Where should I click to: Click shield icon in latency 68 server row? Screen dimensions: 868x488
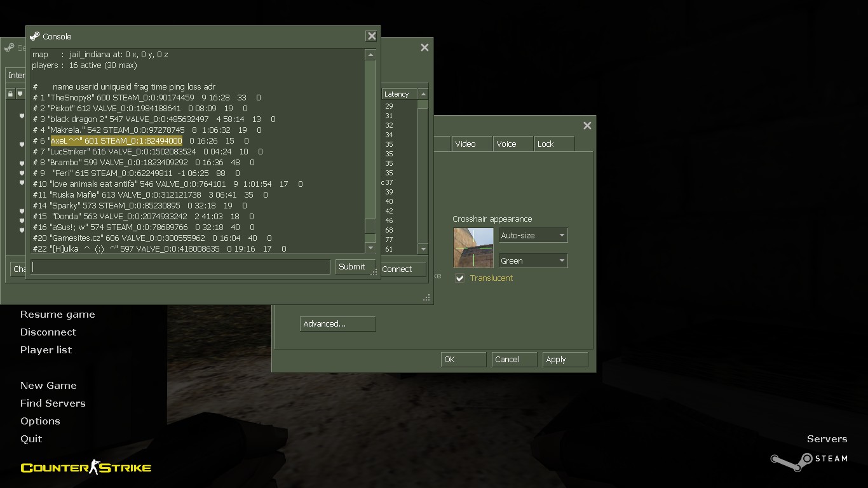click(22, 230)
